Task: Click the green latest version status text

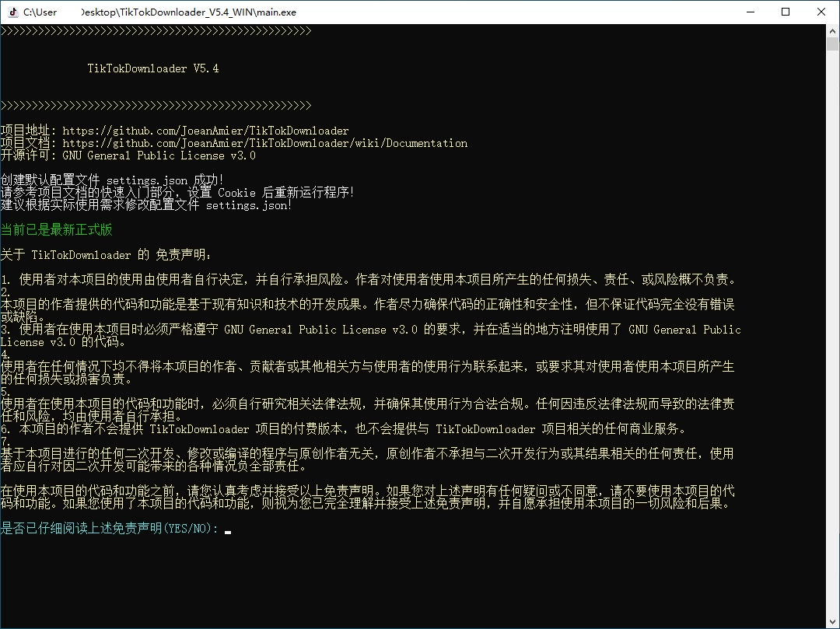Action: click(56, 229)
